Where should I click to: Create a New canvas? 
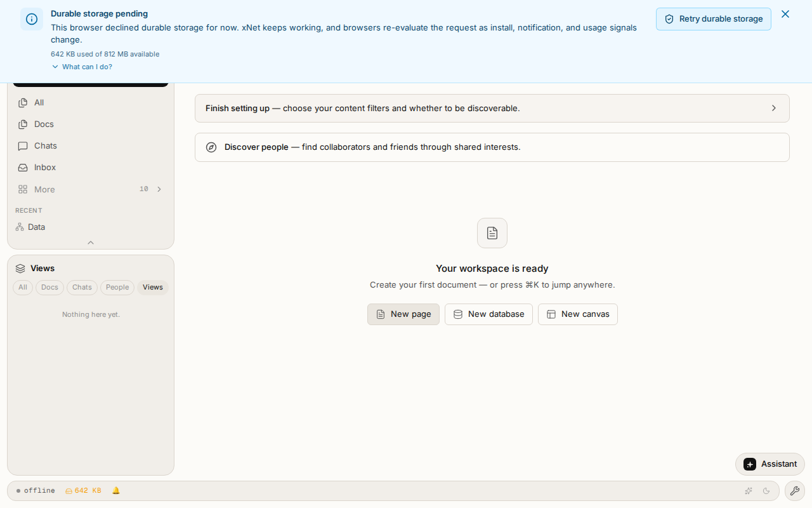(578, 314)
